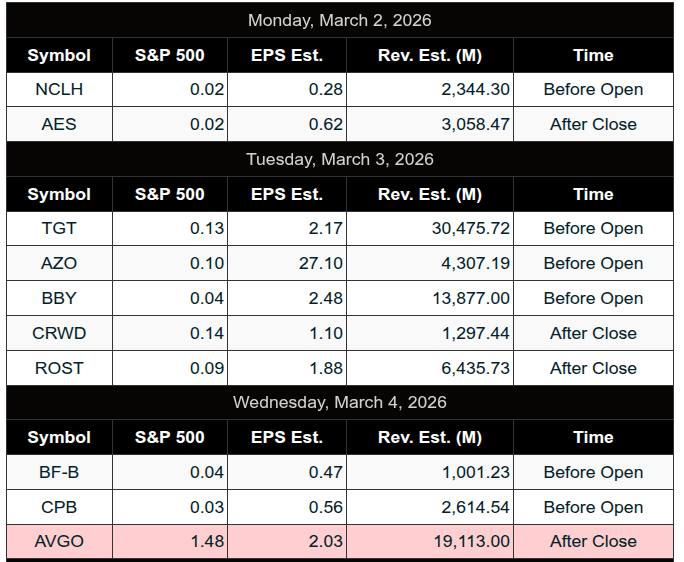
Task: Click the ROST ticker symbol
Action: (59, 368)
